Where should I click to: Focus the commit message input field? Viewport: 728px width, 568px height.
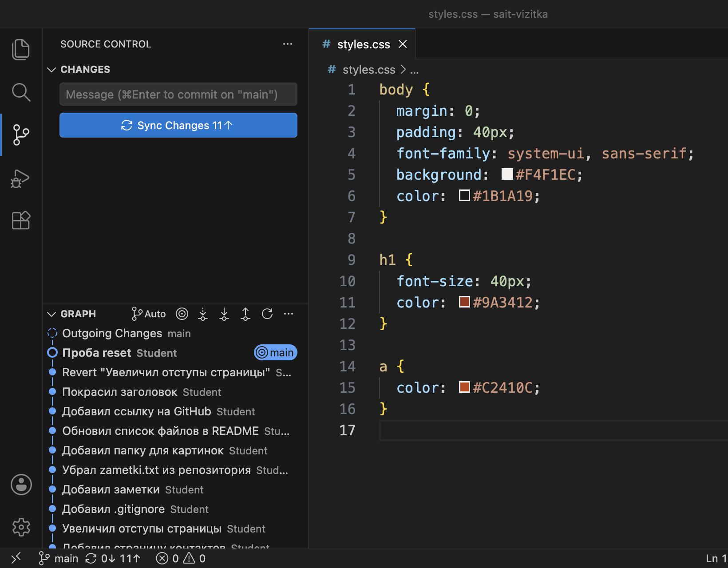pyautogui.click(x=178, y=94)
